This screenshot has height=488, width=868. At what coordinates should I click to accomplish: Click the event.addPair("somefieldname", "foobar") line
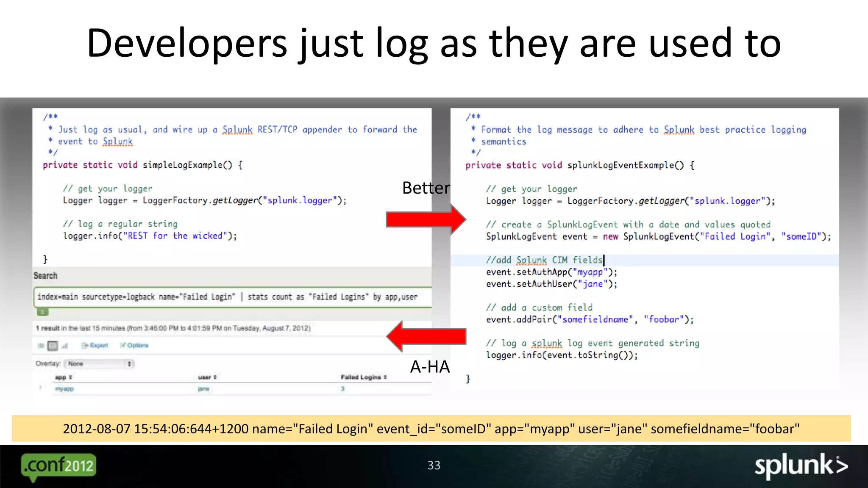click(590, 319)
